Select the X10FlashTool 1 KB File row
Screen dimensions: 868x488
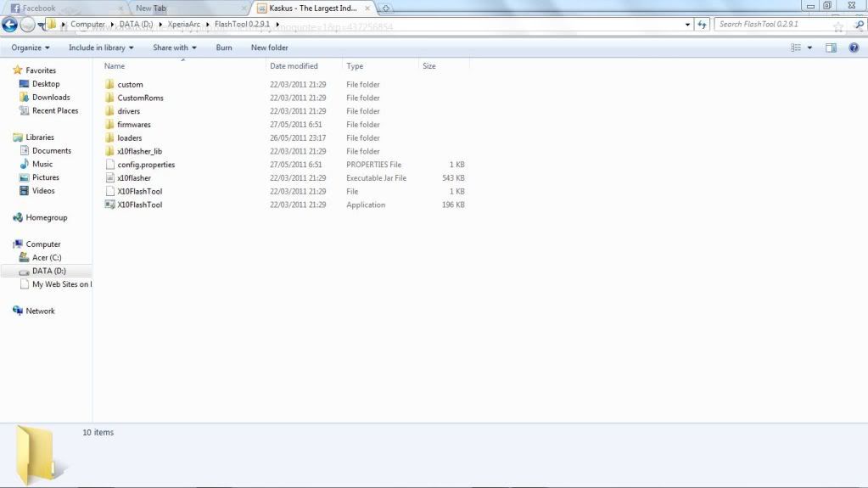click(x=284, y=191)
